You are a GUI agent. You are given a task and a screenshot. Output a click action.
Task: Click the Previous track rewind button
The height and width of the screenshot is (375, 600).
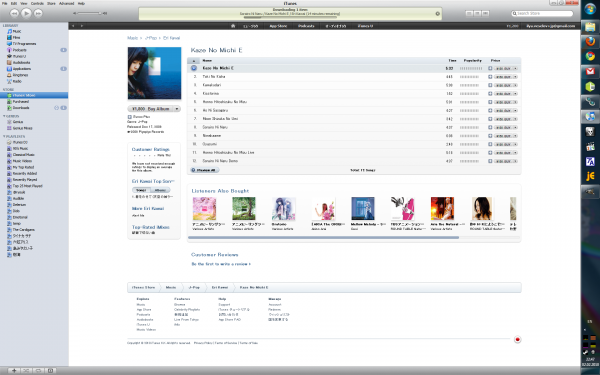click(15, 13)
